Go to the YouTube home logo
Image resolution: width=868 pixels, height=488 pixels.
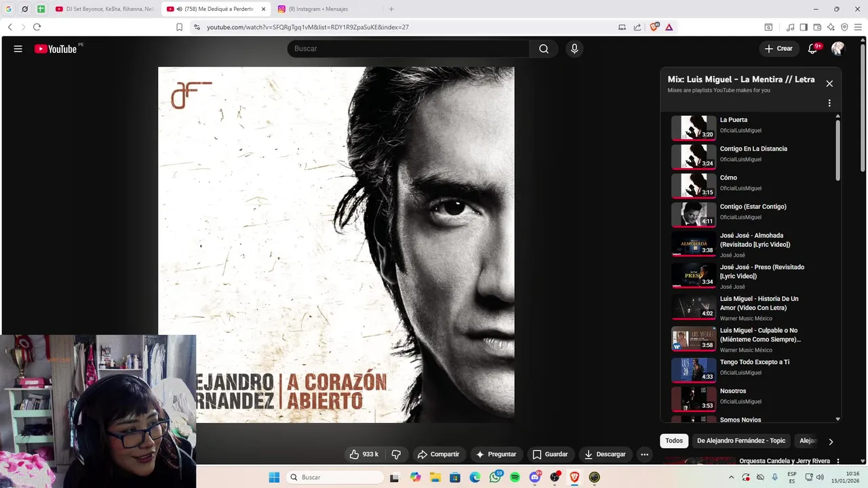click(x=56, y=49)
